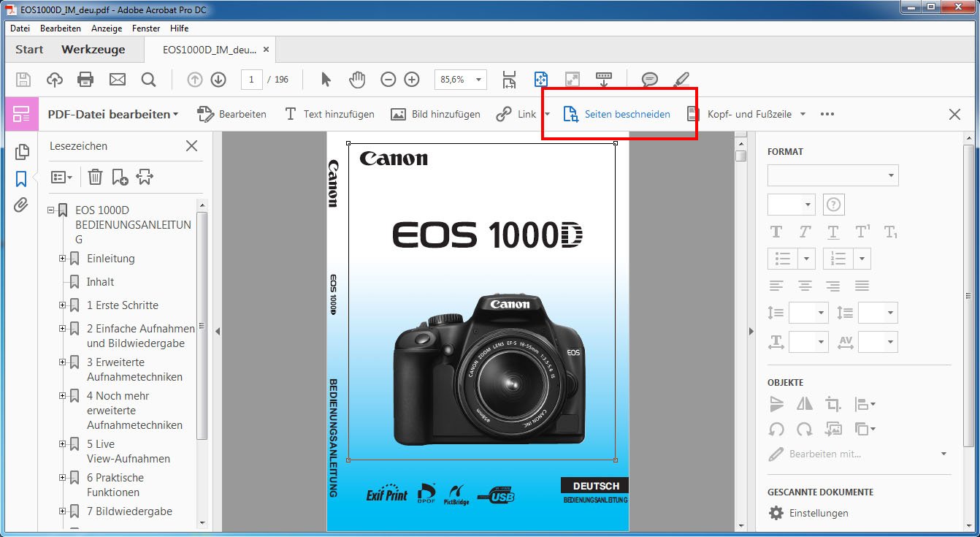980x537 pixels.
Task: Select the highlighter pen tool
Action: click(681, 80)
